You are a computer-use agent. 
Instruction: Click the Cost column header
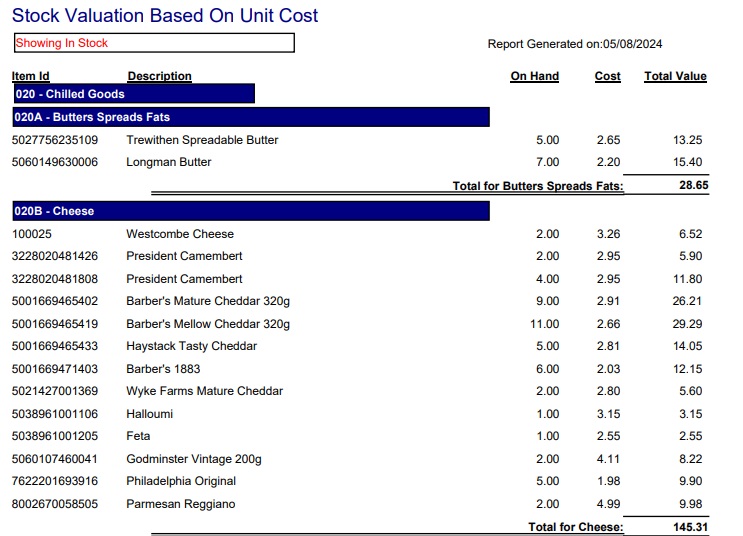(x=607, y=76)
